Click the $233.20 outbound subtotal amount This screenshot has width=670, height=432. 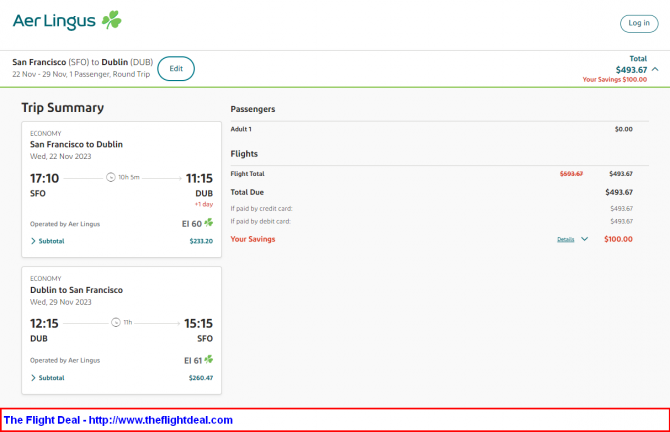(201, 241)
